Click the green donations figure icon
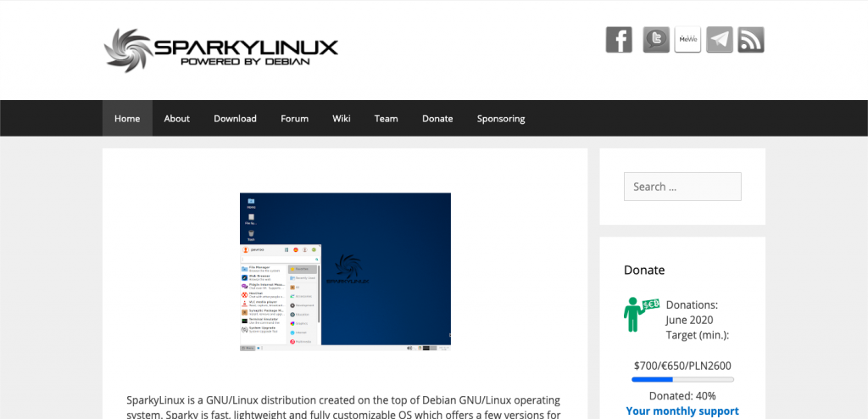 (x=641, y=314)
